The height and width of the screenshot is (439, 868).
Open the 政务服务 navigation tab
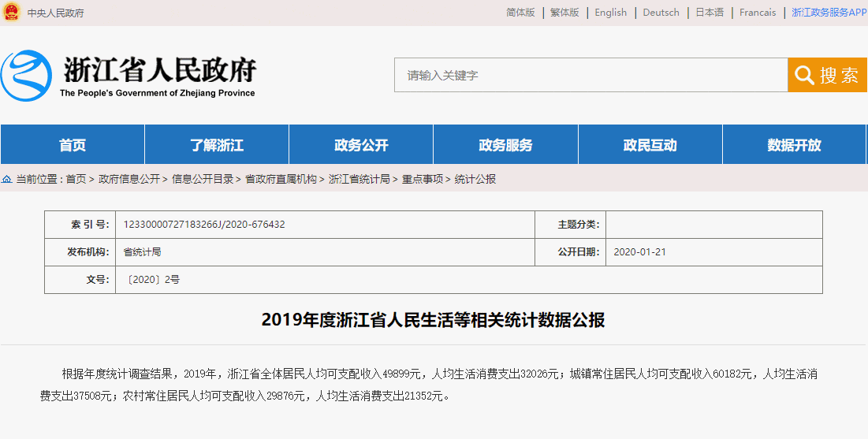click(x=506, y=144)
